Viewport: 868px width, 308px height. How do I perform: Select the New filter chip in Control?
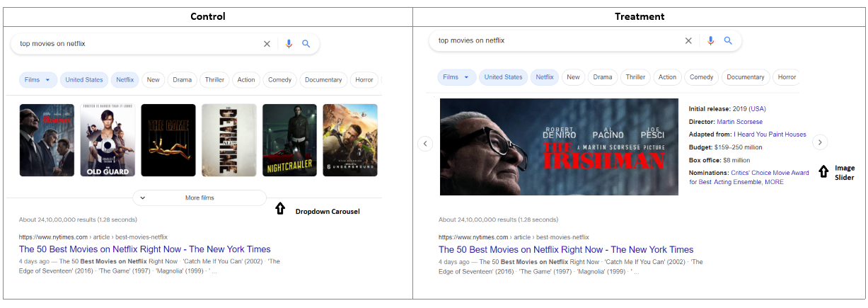point(153,80)
